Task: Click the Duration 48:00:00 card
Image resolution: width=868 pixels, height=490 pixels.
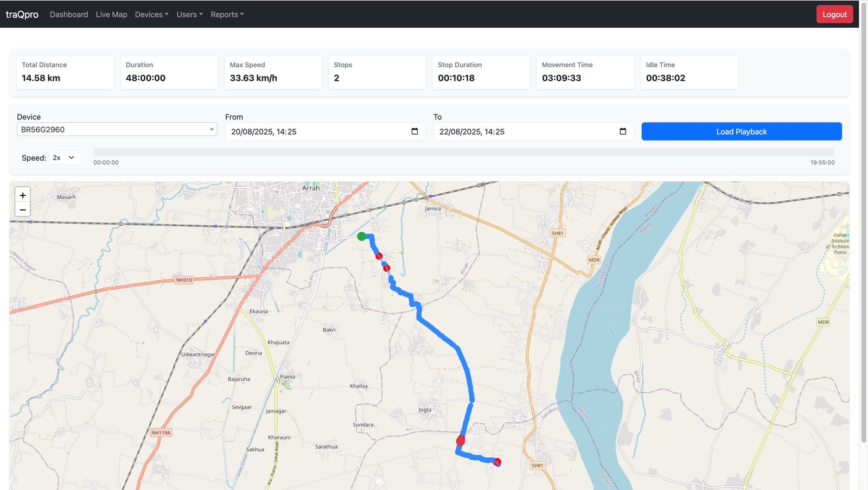Action: coord(169,73)
